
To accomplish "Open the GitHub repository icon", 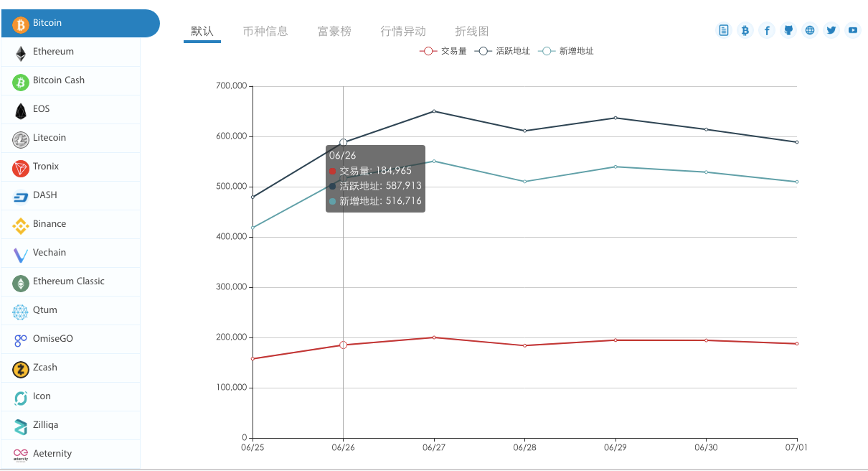I will click(x=788, y=30).
